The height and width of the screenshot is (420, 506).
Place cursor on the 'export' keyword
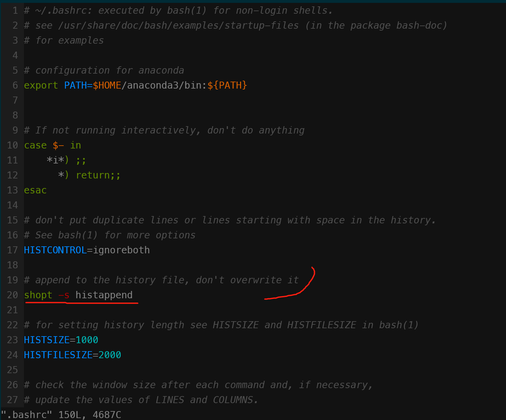click(41, 85)
